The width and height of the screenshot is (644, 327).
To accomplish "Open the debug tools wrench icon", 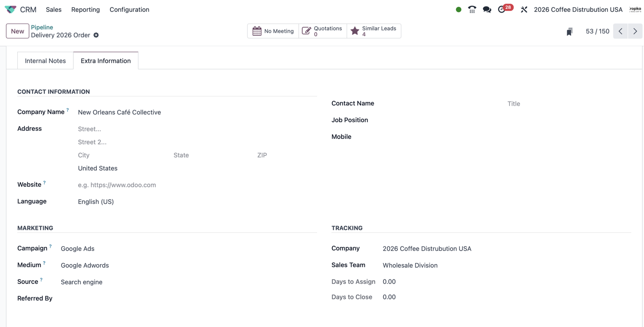I will point(524,9).
